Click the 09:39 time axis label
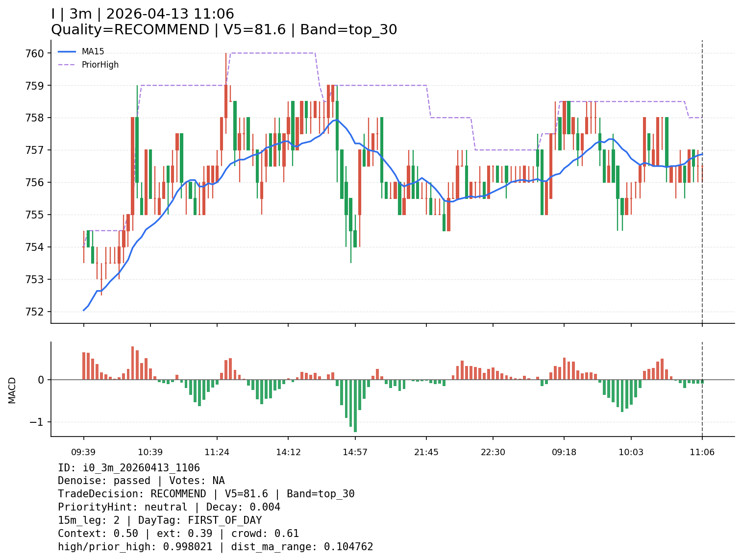The image size is (742, 560). [x=83, y=452]
